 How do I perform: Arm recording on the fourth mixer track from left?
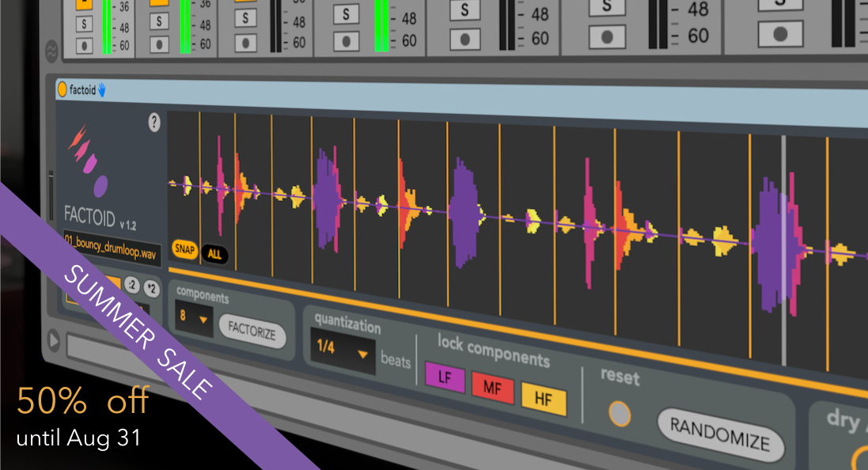click(x=346, y=41)
